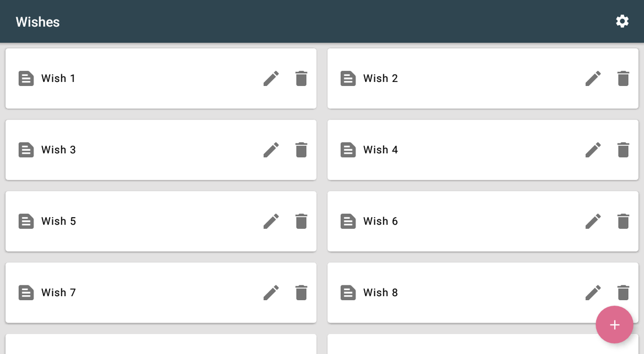Click the Wishes title in header
644x354 pixels.
coord(38,22)
